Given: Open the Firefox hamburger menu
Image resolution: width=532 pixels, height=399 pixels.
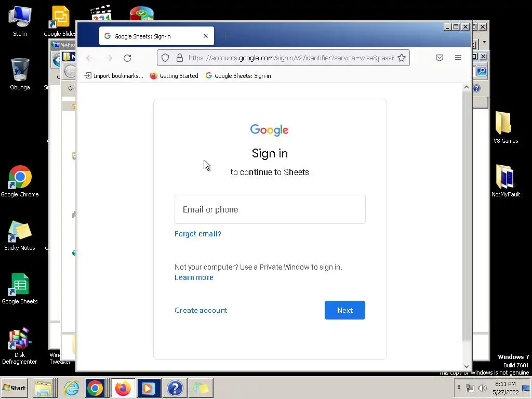Looking at the screenshot, I should click(x=458, y=58).
